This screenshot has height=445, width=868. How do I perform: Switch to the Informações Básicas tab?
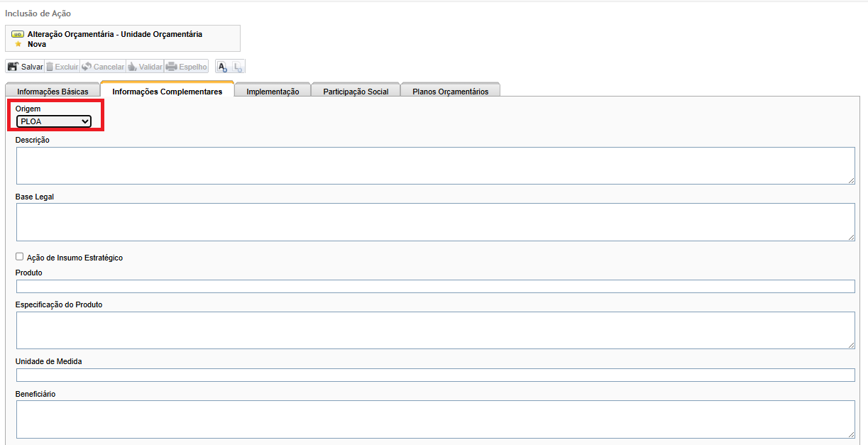point(53,92)
